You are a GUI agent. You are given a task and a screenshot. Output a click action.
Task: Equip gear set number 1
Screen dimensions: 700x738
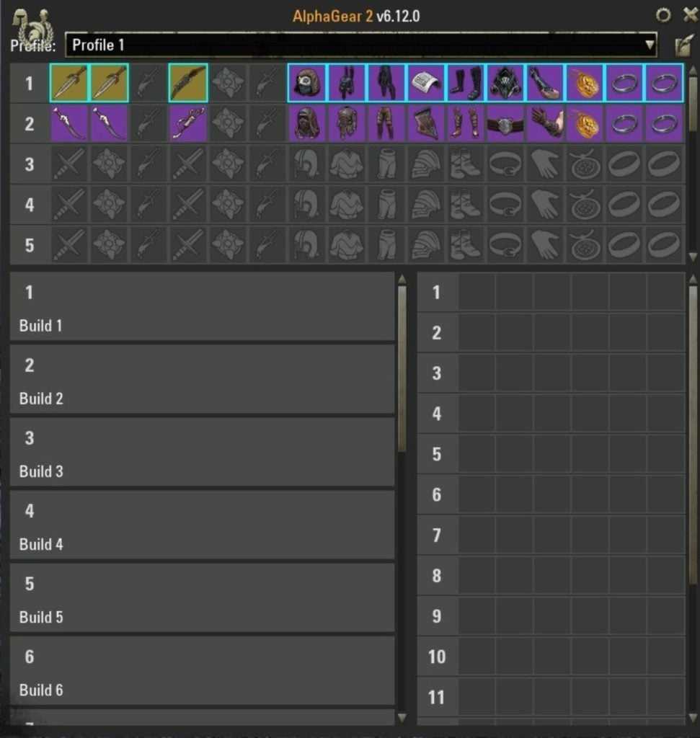[29, 83]
